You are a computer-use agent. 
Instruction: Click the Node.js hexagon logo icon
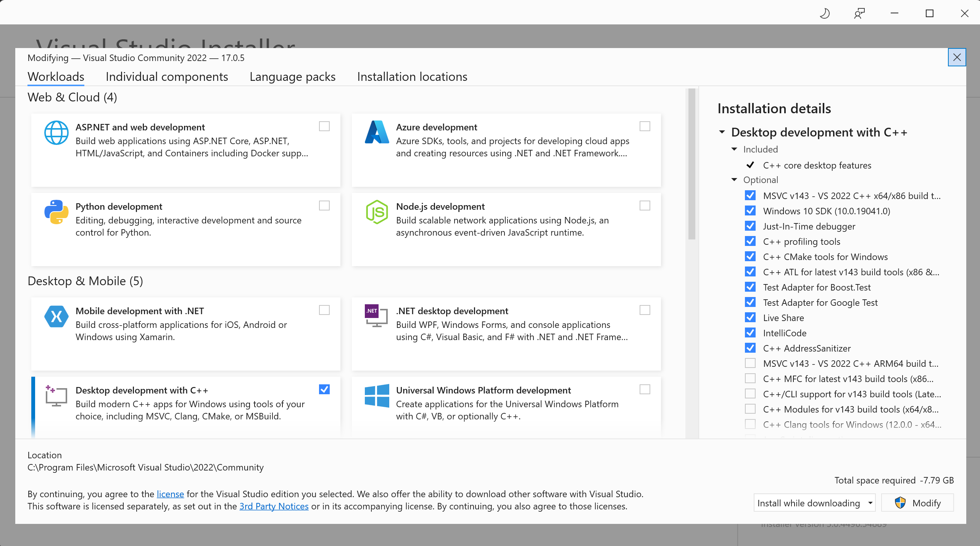[377, 212]
